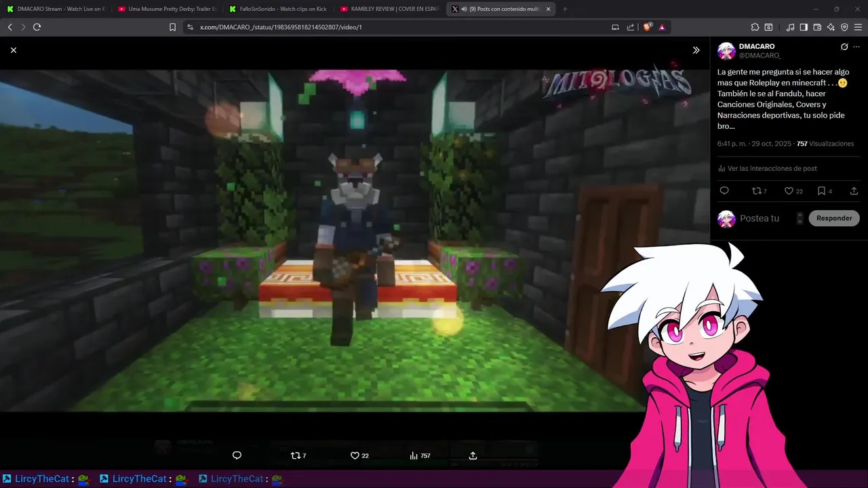Click the Postea tu reply text field
Viewport: 868px width, 488px height.
point(766,218)
